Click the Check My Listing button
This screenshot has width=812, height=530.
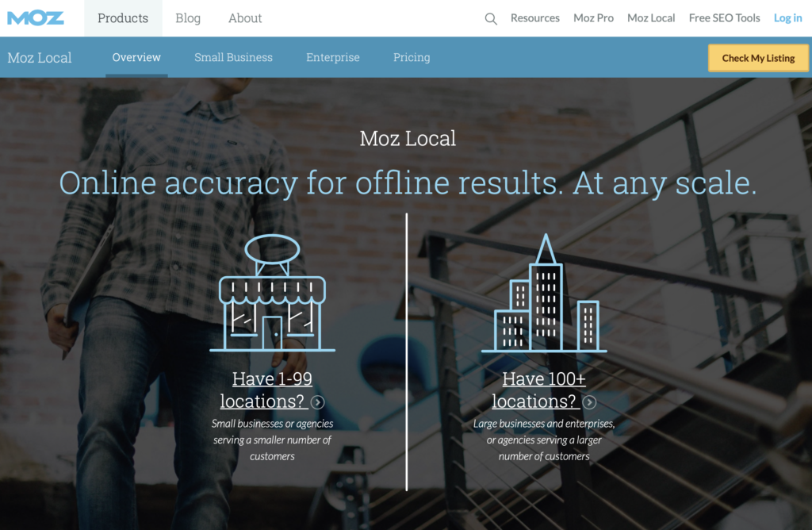[757, 58]
